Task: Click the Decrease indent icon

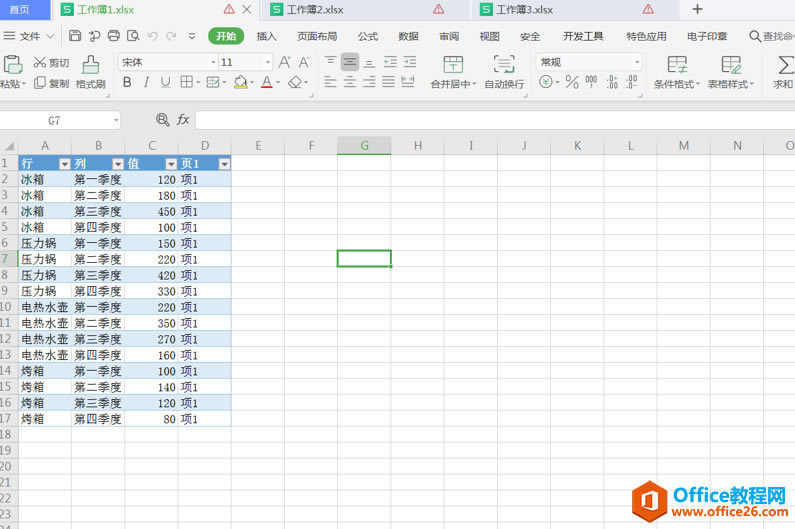Action: (x=390, y=62)
